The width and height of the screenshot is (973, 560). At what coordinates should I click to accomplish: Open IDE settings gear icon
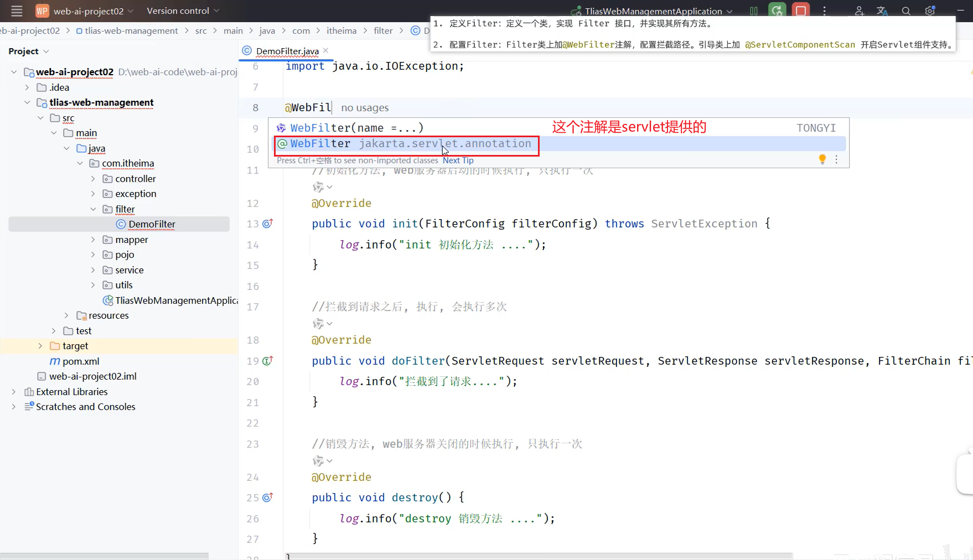[930, 11]
